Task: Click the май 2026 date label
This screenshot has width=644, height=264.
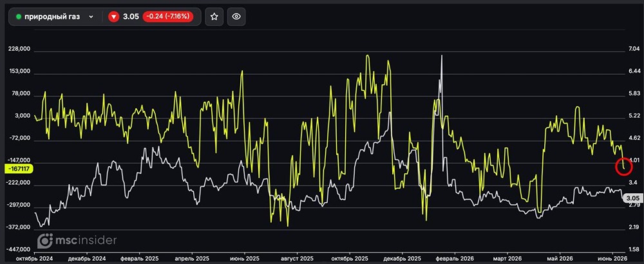Action: [x=560, y=259]
